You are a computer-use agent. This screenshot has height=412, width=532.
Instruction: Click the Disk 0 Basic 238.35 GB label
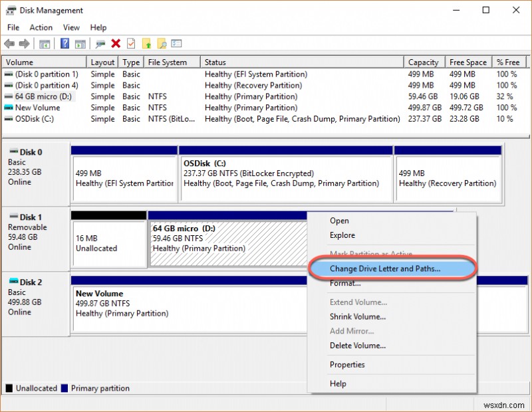click(36, 173)
